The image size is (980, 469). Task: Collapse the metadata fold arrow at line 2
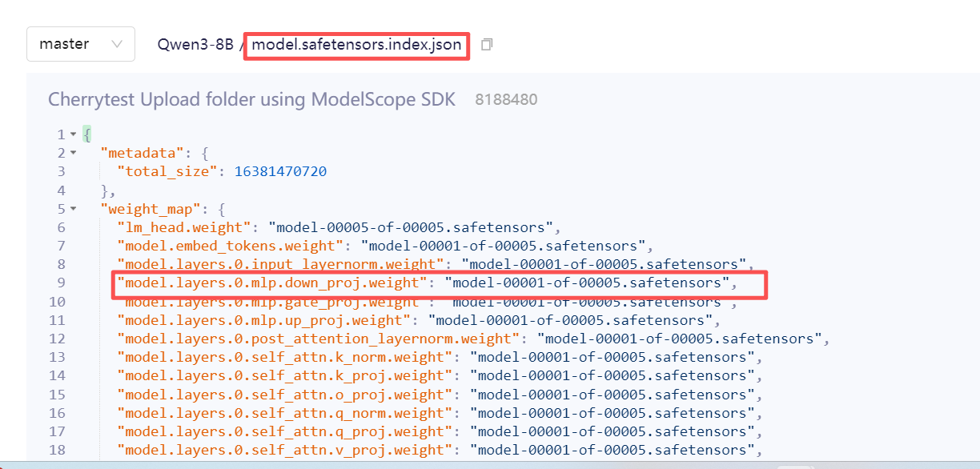point(74,153)
